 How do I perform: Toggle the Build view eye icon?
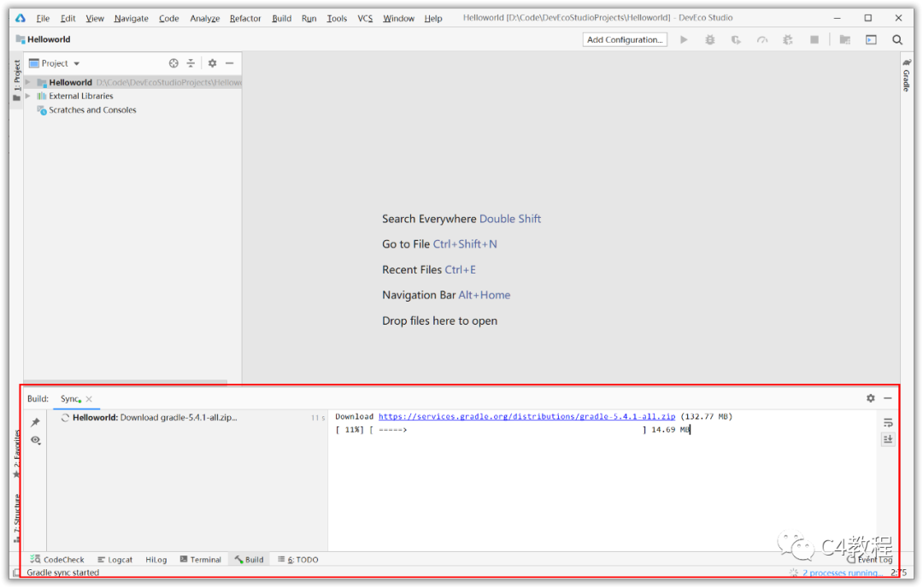click(35, 440)
